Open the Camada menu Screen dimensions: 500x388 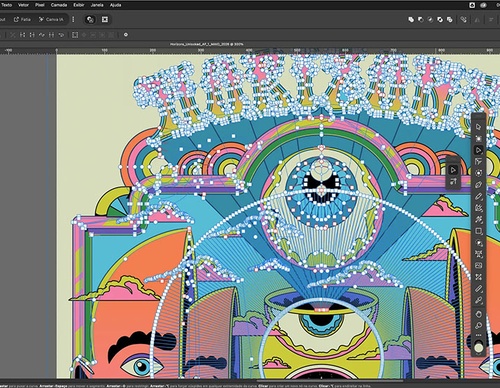click(59, 5)
